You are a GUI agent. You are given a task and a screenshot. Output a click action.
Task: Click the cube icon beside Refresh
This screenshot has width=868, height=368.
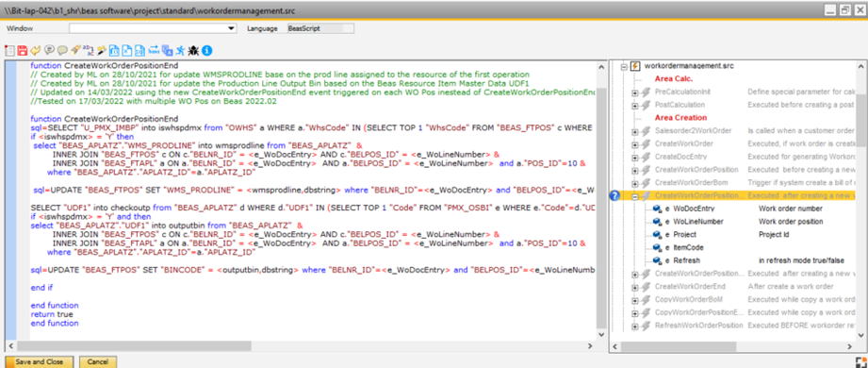(x=658, y=260)
